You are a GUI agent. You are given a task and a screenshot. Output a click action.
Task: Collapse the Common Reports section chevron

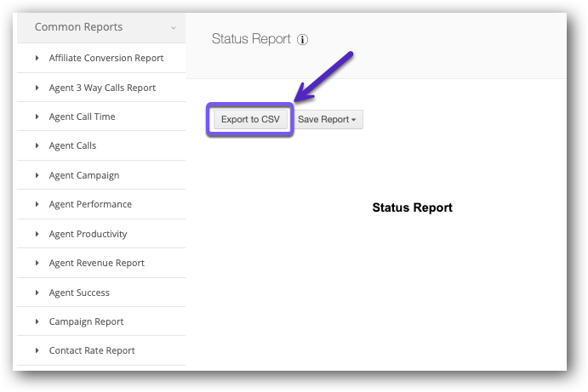(x=174, y=28)
